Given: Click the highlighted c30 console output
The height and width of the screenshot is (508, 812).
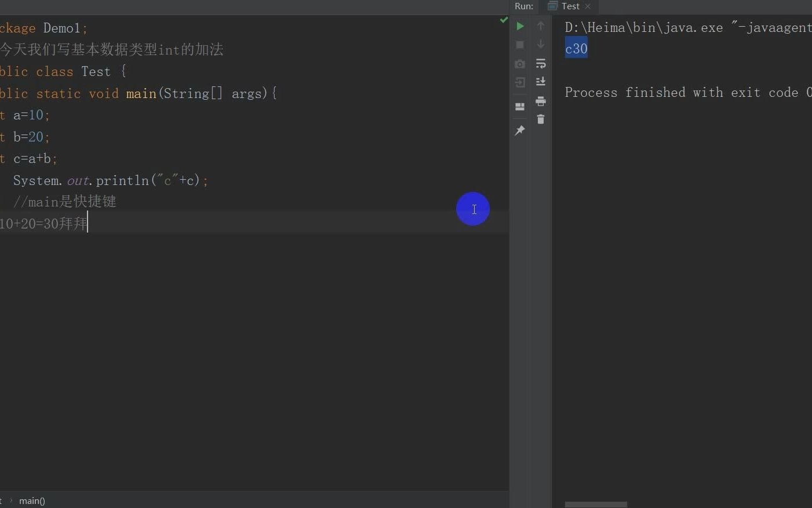Looking at the screenshot, I should [x=576, y=49].
